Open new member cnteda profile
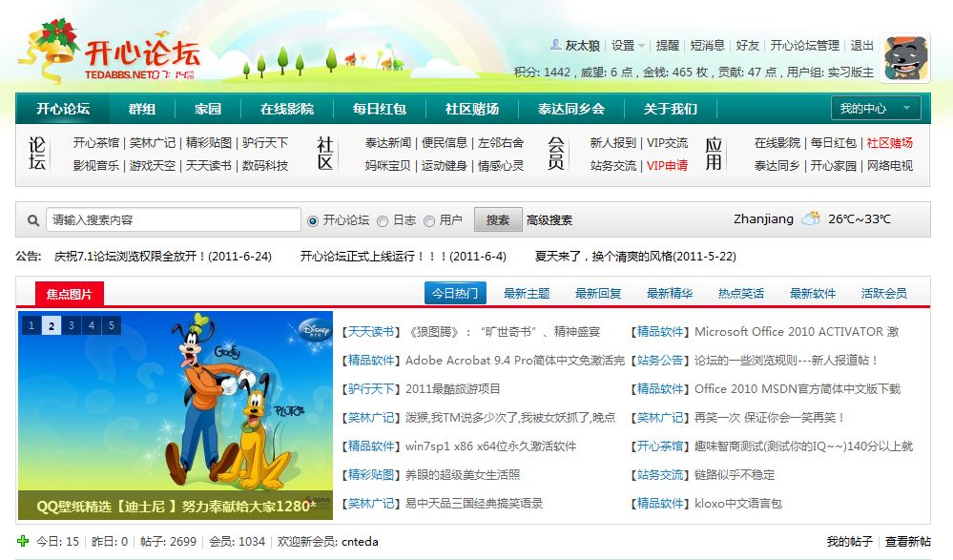 [360, 541]
